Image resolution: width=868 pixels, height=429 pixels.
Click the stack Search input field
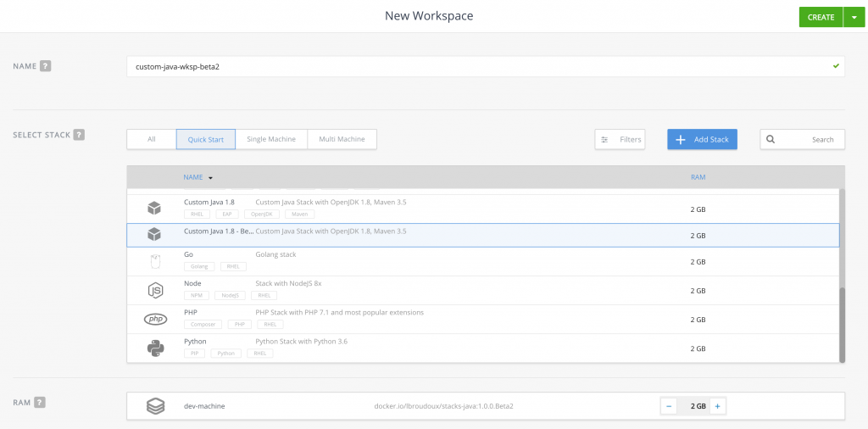pyautogui.click(x=802, y=139)
